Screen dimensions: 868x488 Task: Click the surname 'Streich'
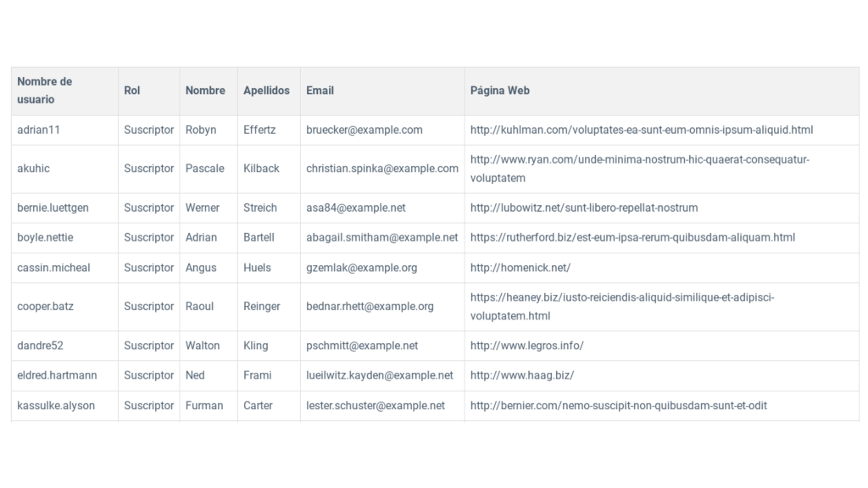click(260, 208)
